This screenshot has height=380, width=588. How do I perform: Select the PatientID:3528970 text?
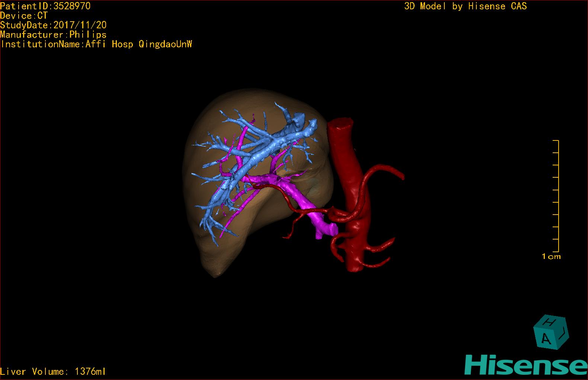click(45, 6)
